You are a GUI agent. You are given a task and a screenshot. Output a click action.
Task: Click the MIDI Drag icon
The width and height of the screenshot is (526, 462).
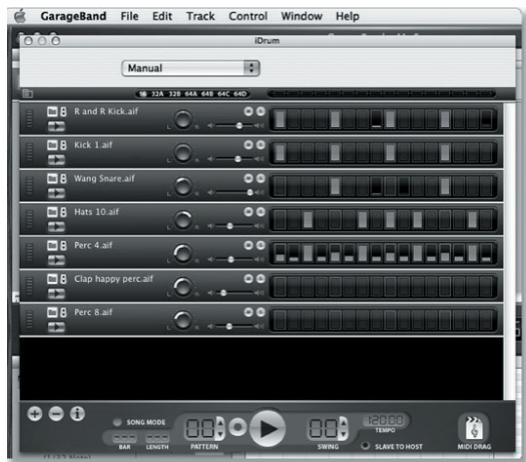pos(474,428)
